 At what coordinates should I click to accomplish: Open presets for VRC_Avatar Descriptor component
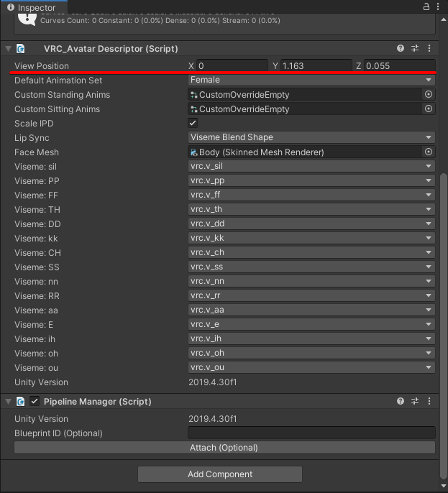coord(415,48)
